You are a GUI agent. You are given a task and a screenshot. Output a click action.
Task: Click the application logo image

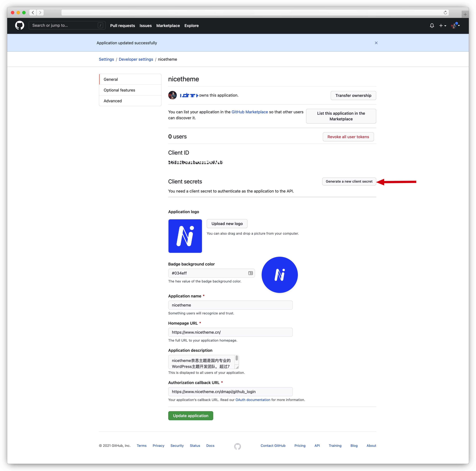[185, 236]
